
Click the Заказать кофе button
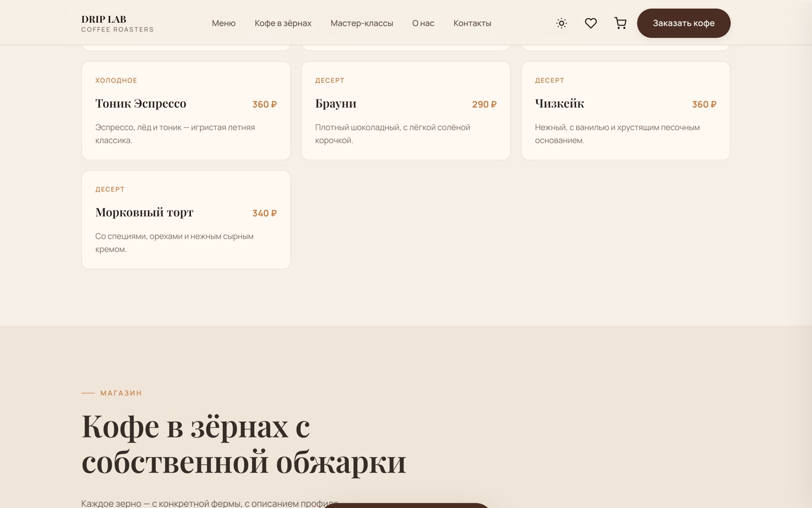(x=684, y=23)
